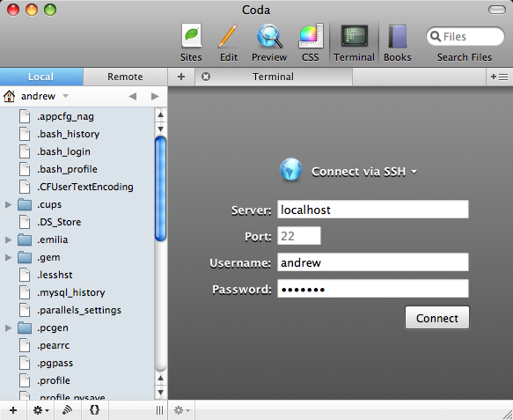Click the Bonjour sharing icon
The image size is (513, 420).
coord(68,410)
